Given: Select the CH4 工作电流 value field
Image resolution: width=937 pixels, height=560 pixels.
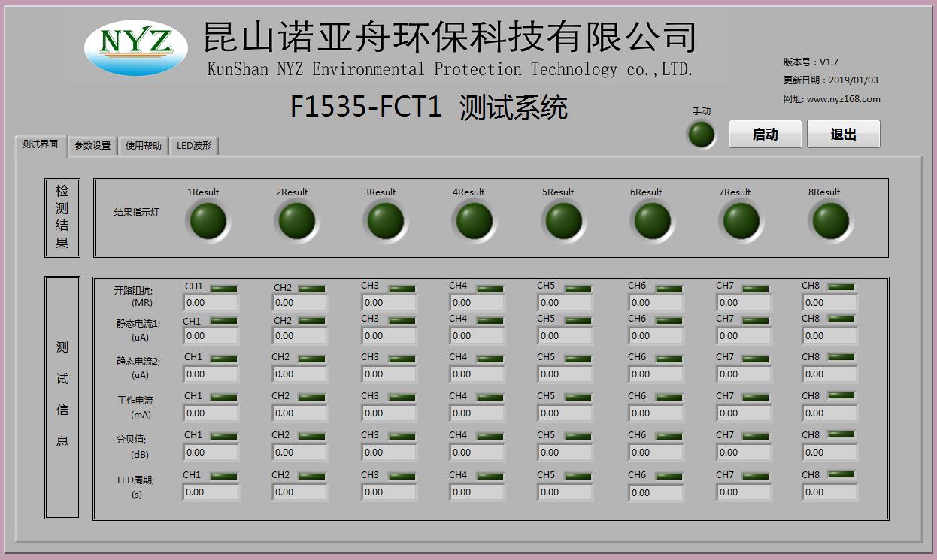Looking at the screenshot, I should [x=477, y=413].
